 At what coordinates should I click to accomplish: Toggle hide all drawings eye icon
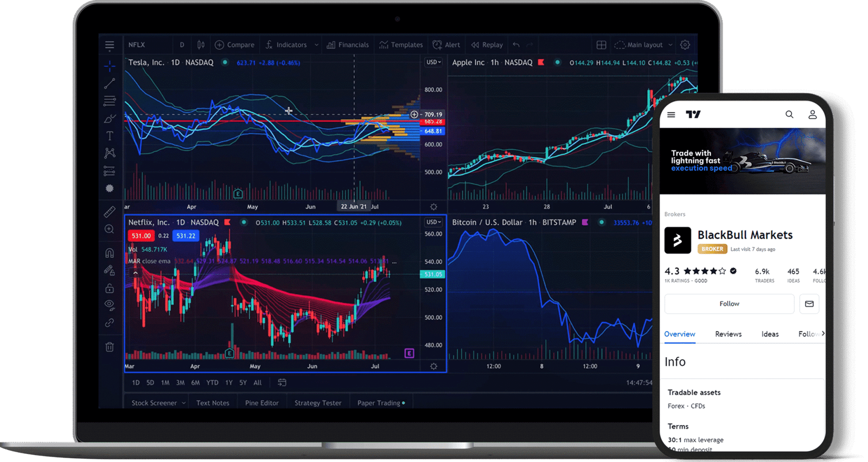(x=110, y=305)
